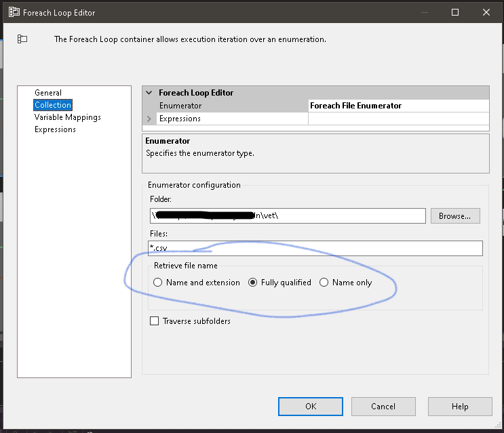Screen dimensions: 504x433
Task: Open the Foreach File Enumerator dropdown
Action: pos(398,106)
